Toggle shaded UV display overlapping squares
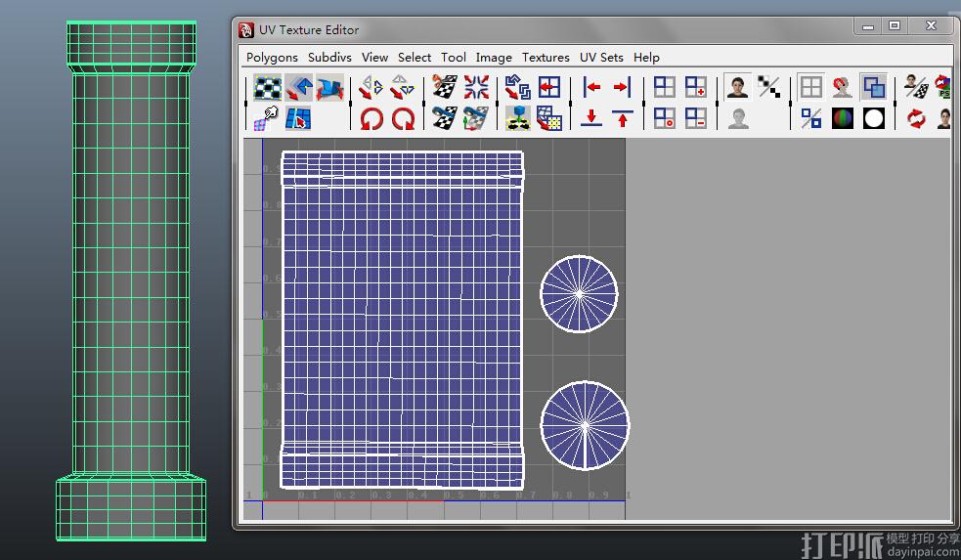961x560 pixels. coord(873,88)
